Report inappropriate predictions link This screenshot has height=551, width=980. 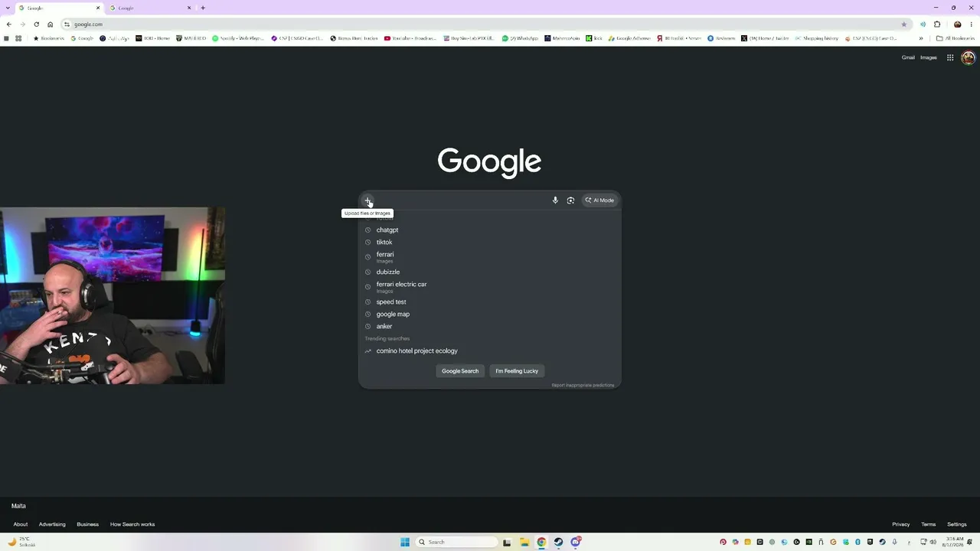coord(583,385)
